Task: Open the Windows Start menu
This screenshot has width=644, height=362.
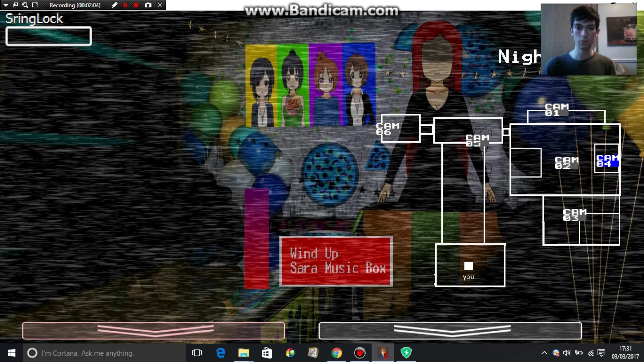Action: point(11,353)
